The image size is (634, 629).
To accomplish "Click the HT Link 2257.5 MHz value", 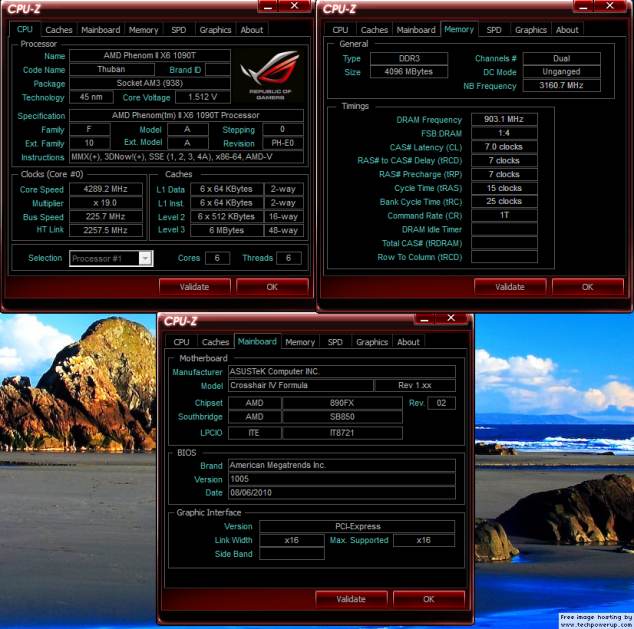I will 106,230.
